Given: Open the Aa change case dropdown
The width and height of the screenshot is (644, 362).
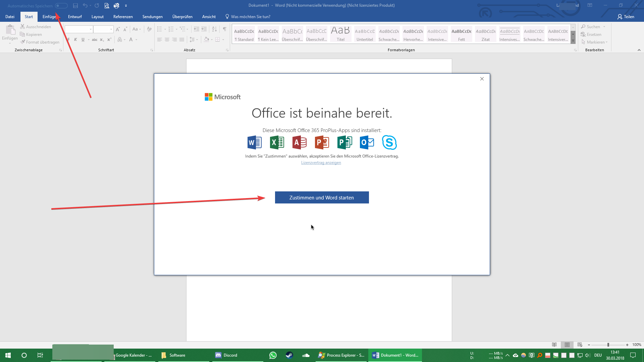Looking at the screenshot, I should point(137,29).
